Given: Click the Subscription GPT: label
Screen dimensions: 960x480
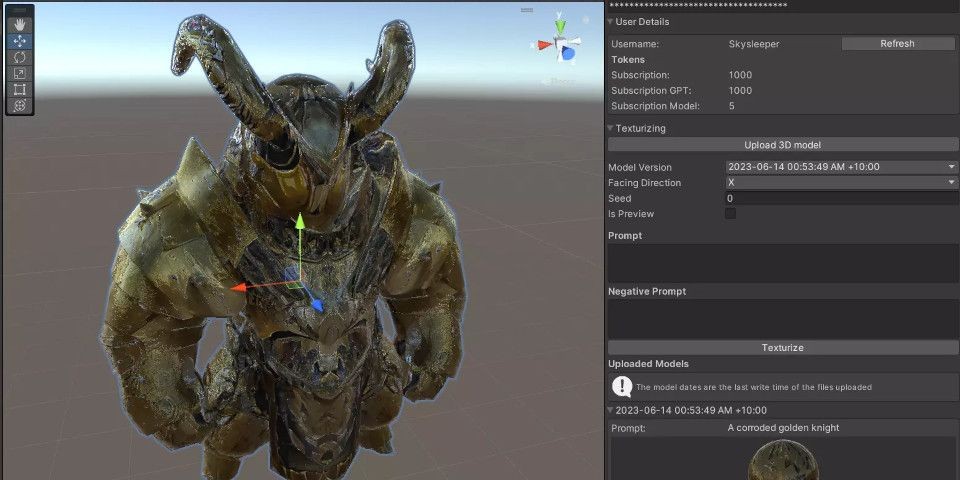Looking at the screenshot, I should tap(651, 91).
